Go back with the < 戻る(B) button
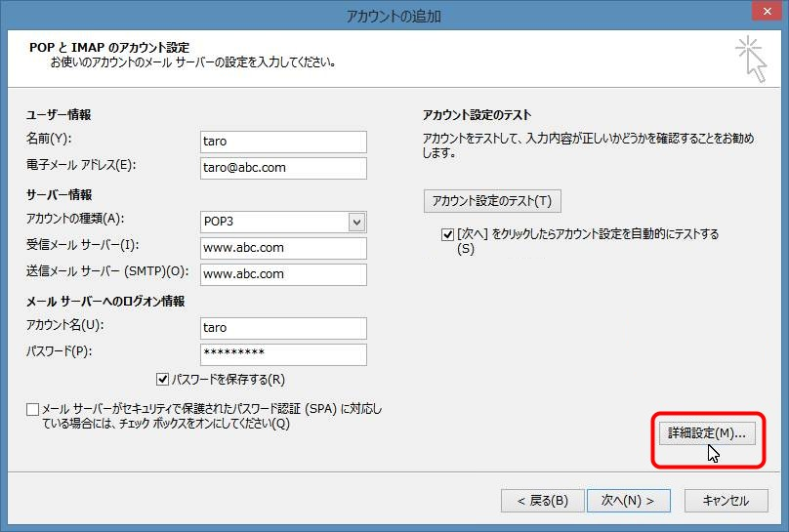 point(535,501)
